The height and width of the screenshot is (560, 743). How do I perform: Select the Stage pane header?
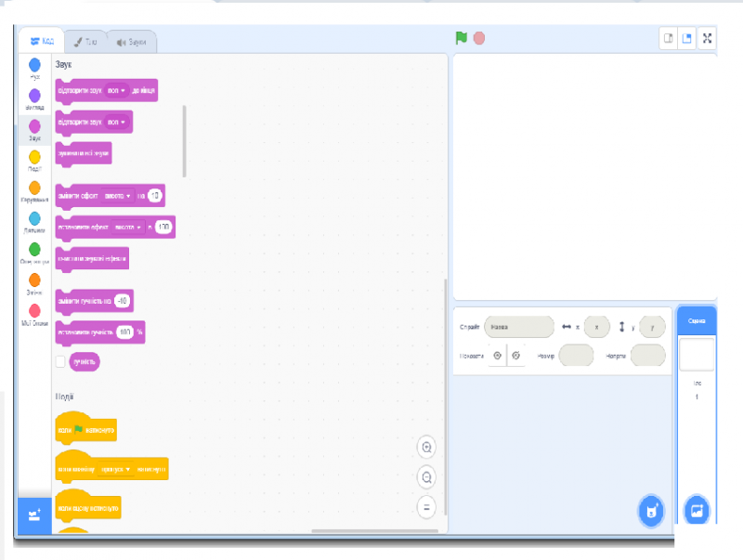(x=697, y=320)
